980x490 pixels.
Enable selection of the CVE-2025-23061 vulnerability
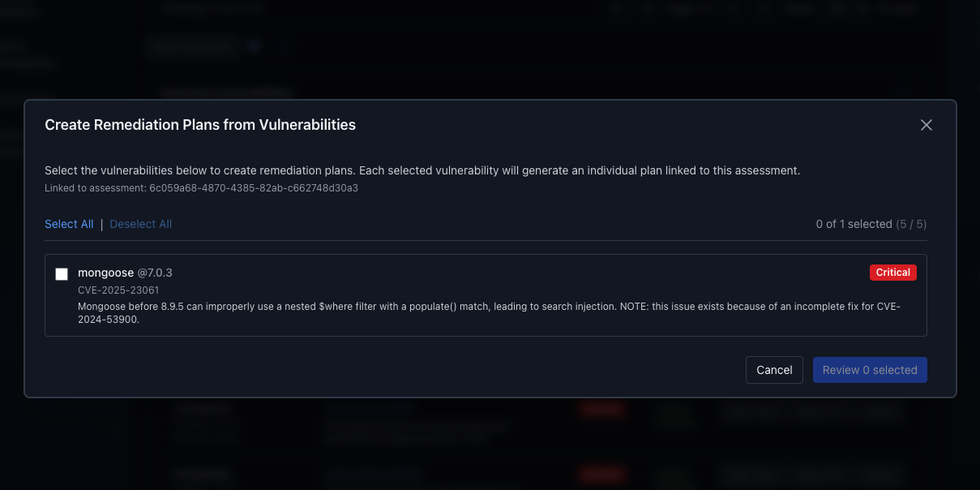(61, 273)
